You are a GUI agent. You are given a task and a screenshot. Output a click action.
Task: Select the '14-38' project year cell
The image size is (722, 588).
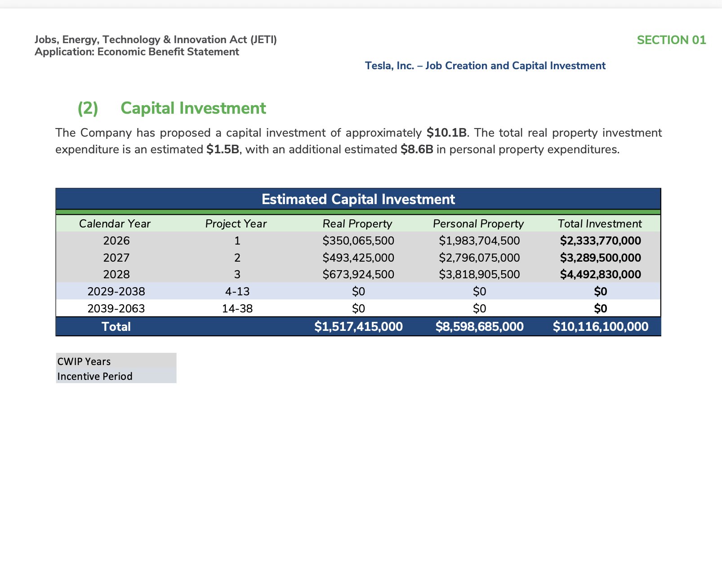coord(237,309)
